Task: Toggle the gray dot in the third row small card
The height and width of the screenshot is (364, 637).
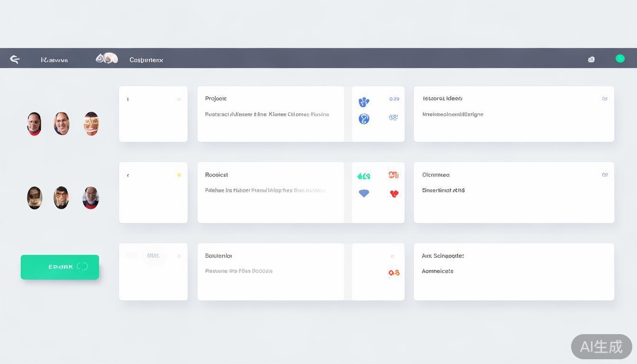Action: point(179,256)
